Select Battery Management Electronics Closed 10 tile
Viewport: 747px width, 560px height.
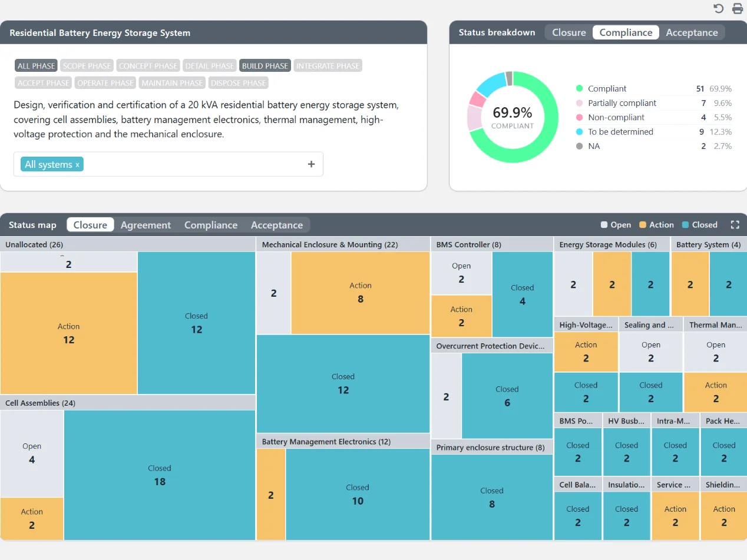[x=358, y=495]
